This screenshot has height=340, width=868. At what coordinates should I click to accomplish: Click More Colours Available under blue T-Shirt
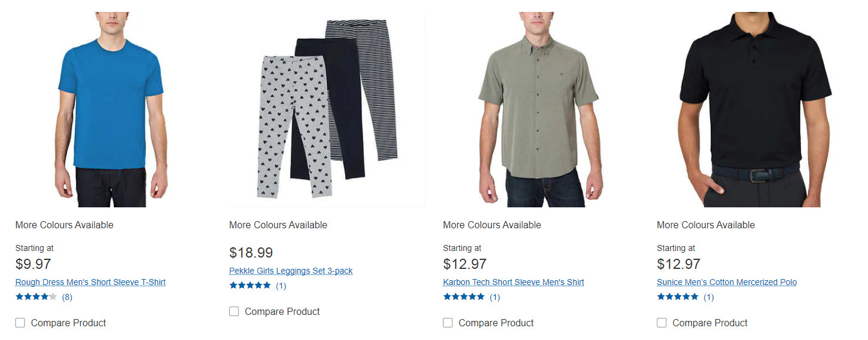pos(65,225)
